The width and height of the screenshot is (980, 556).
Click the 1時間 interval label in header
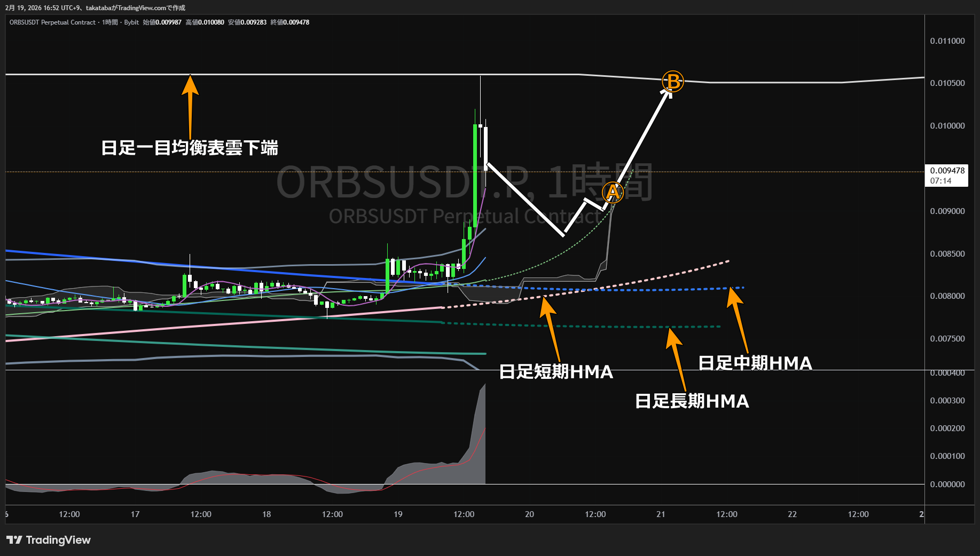[111, 22]
